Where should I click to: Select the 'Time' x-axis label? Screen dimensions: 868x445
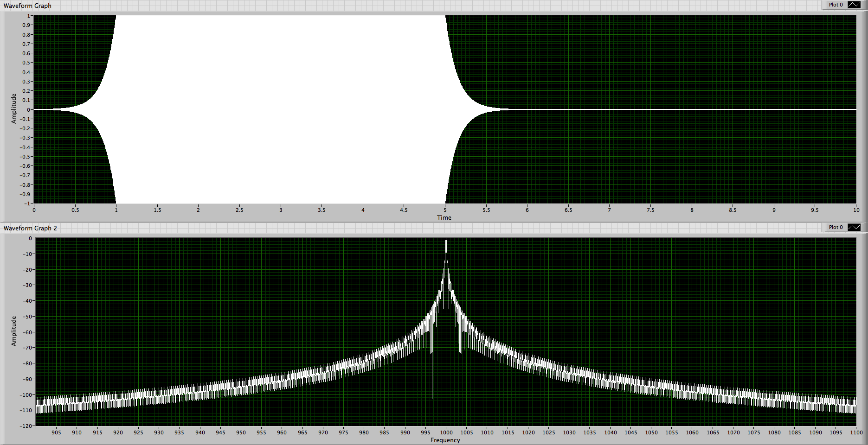point(444,217)
